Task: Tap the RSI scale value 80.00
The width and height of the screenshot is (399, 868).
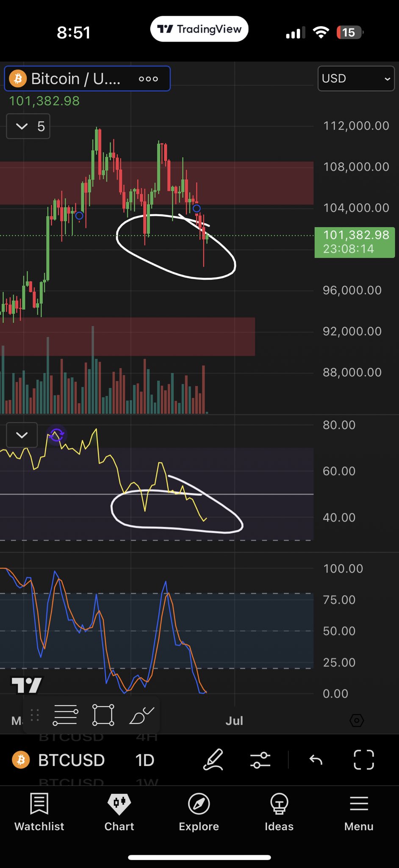Action: 339,425
